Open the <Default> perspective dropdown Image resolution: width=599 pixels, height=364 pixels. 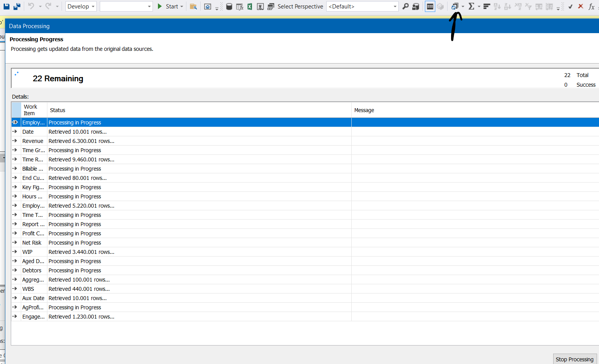362,7
